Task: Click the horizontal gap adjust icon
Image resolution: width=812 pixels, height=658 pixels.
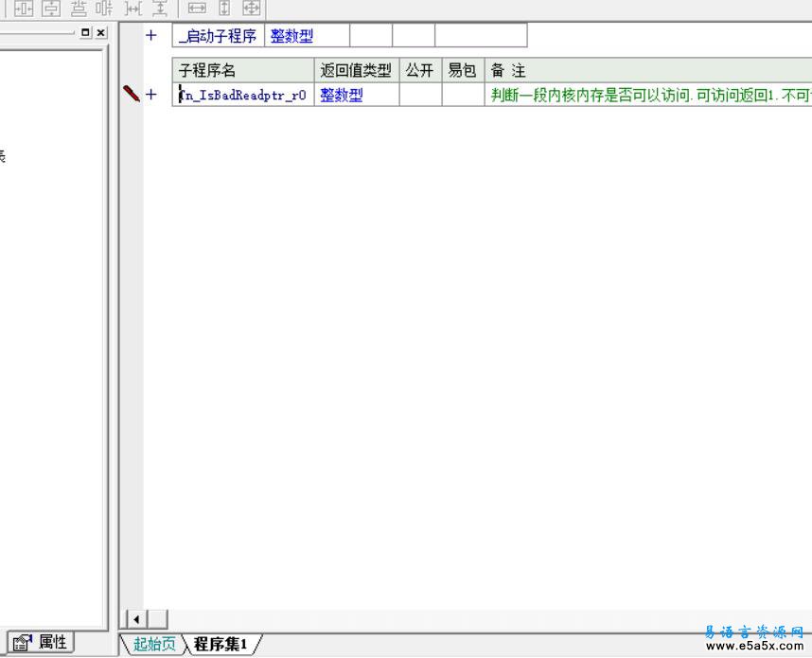Action: (133, 9)
